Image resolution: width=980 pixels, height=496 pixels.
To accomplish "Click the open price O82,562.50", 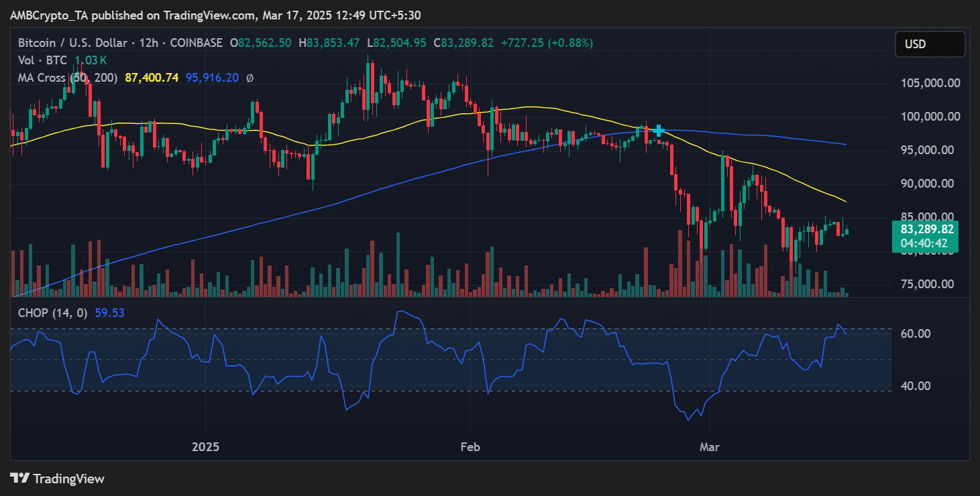I will click(260, 43).
